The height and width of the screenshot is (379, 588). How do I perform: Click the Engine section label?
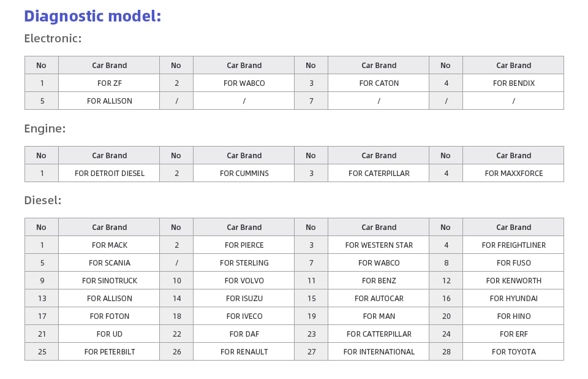pos(45,129)
